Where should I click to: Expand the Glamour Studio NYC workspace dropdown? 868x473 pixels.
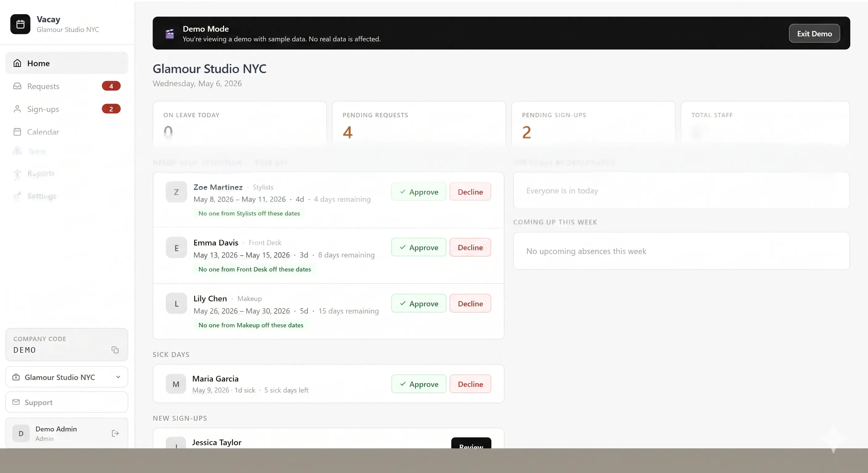pos(67,377)
